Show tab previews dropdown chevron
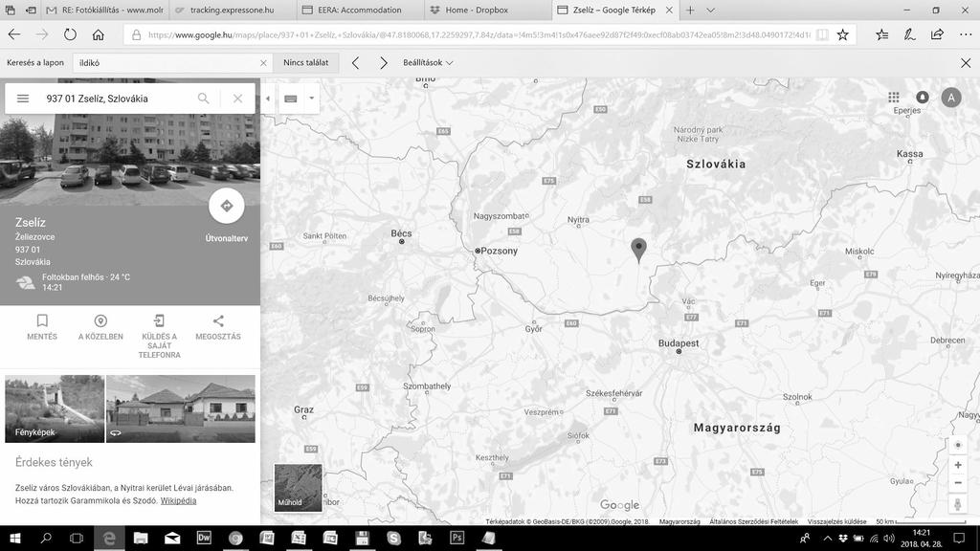 pyautogui.click(x=711, y=10)
